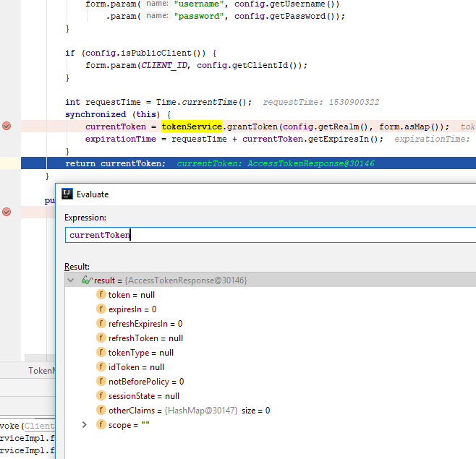This screenshot has width=476, height=459.
Task: Click 'requestTime: 1530900322' inline hint
Action: 321,102
